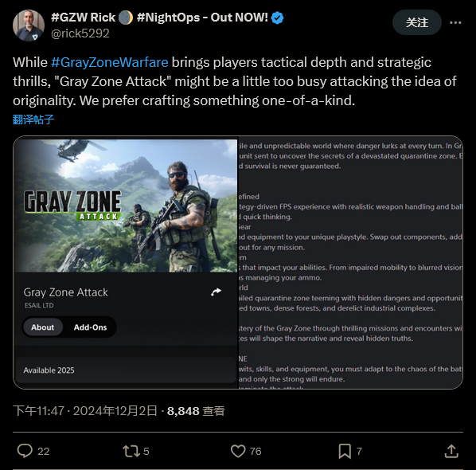
Task: Open the #GrayZoneWarfare hashtag link
Action: [110, 62]
